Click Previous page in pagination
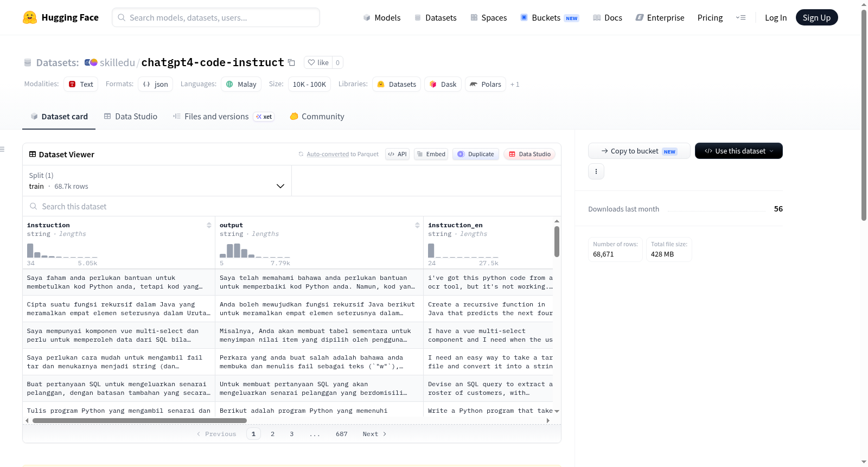The image size is (868, 467). pyautogui.click(x=216, y=434)
